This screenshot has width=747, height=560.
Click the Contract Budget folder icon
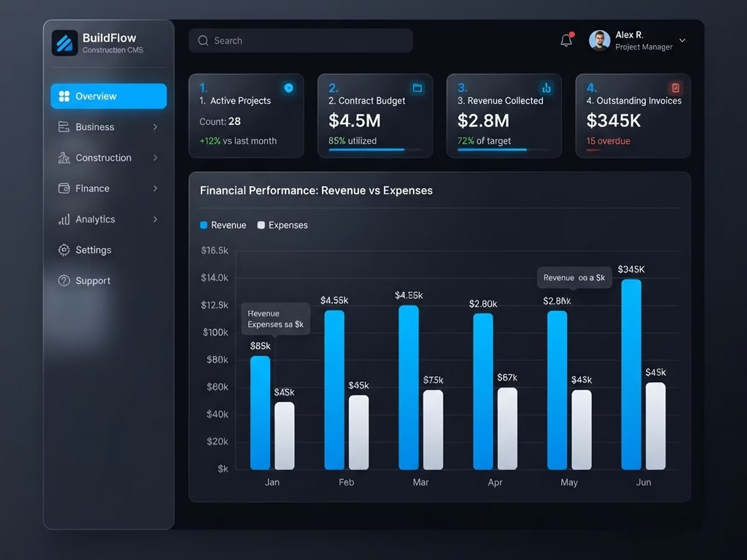[x=417, y=88]
